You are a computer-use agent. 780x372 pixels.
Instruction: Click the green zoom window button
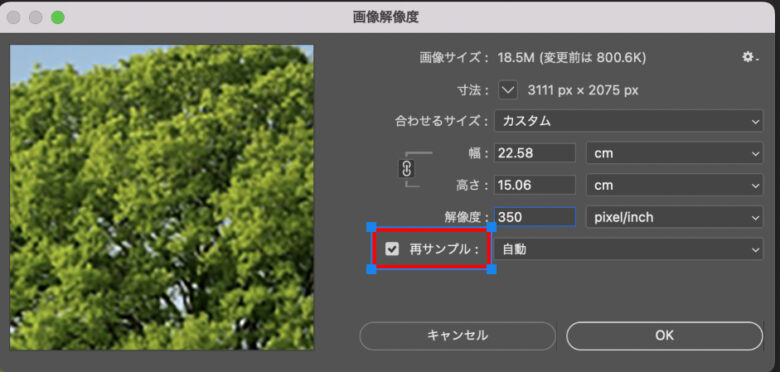[x=58, y=17]
